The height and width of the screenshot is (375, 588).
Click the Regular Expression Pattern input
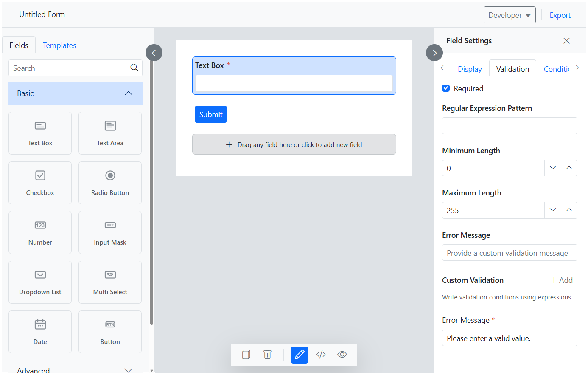pyautogui.click(x=510, y=126)
